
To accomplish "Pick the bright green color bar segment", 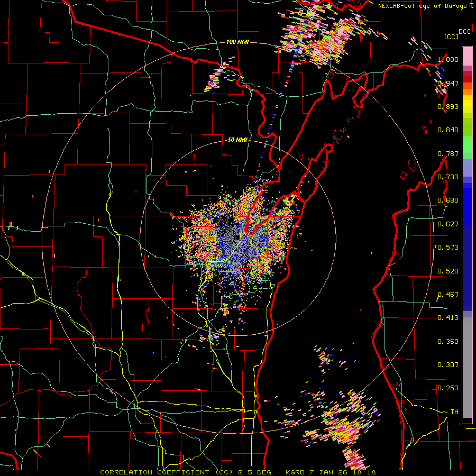I will 467,144.
